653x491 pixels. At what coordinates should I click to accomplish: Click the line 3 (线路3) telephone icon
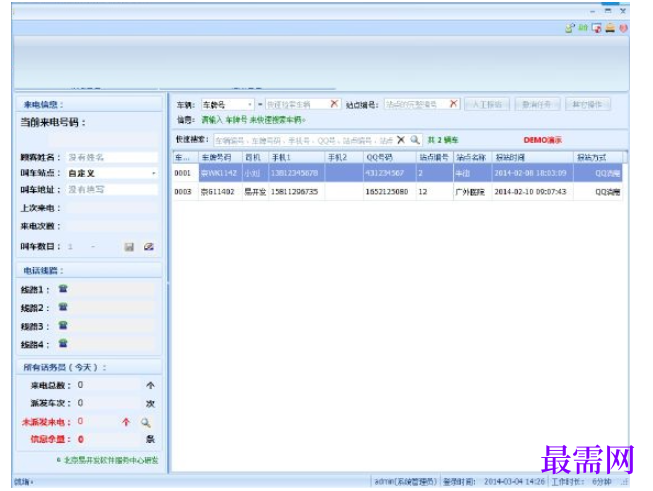[x=63, y=325]
